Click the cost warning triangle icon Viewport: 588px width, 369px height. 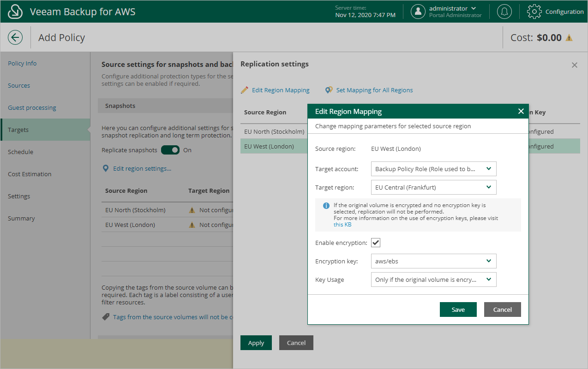[569, 38]
